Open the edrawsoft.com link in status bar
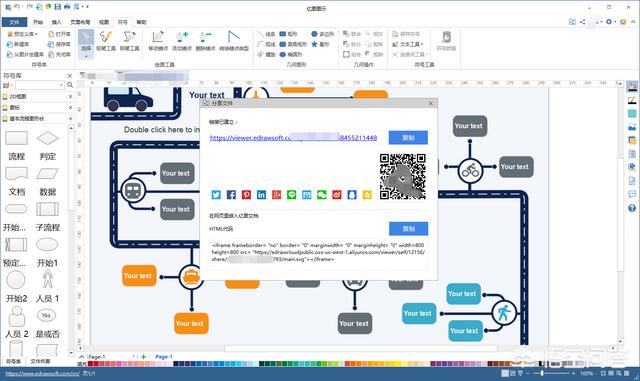 [42, 373]
